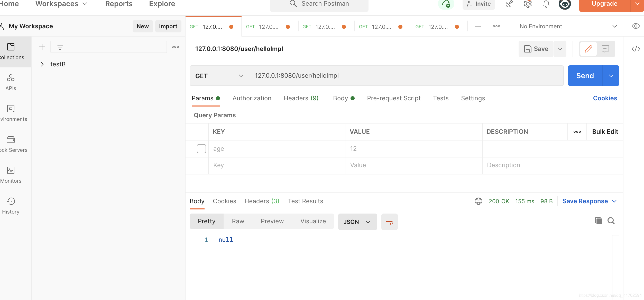Open the History sidebar panel
Viewport: 644px width, 300px height.
(x=11, y=206)
